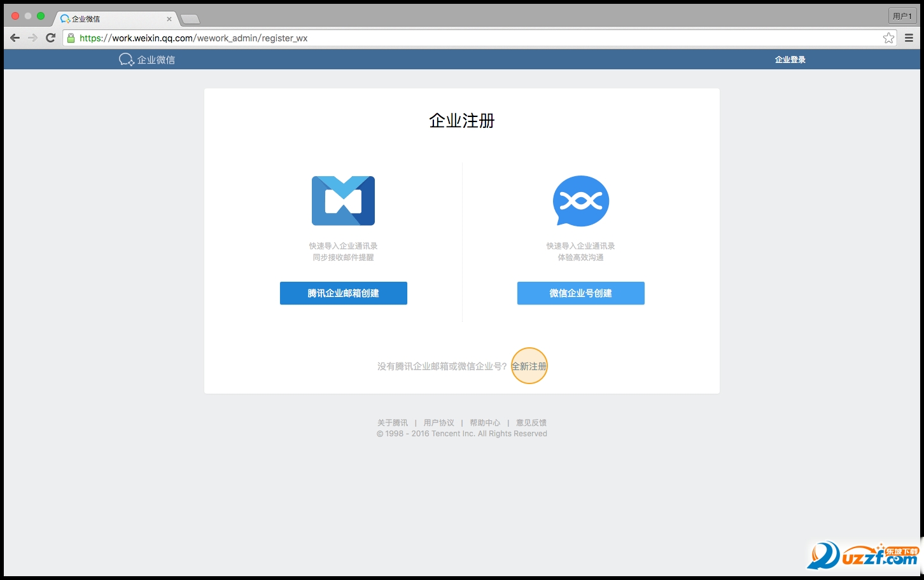Image resolution: width=924 pixels, height=580 pixels.
Task: Open the 意见反馈 footer link
Action: click(531, 423)
